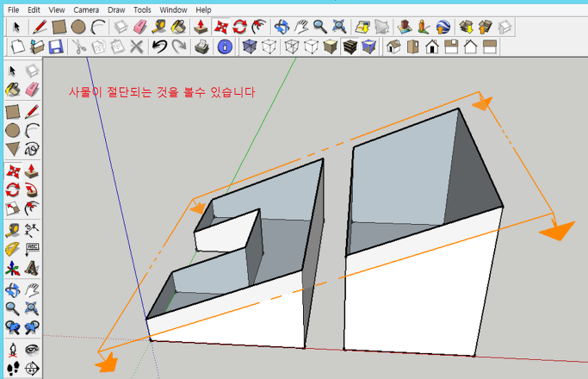Switch to Hidden Line face style

pos(311,47)
